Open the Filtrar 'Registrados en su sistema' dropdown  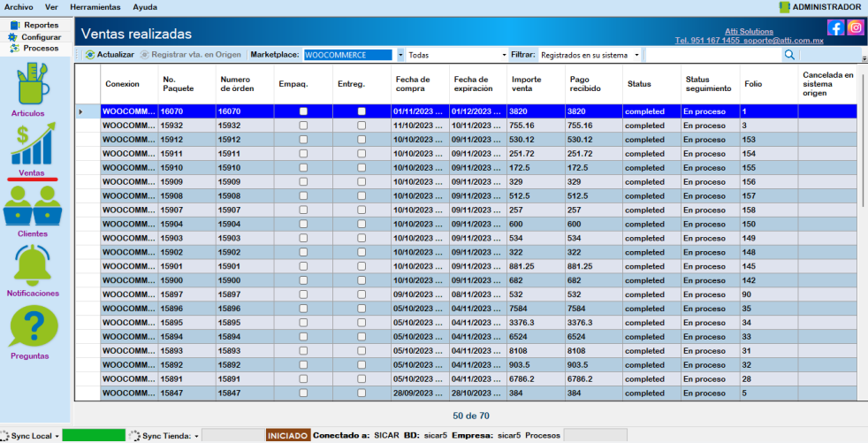636,55
